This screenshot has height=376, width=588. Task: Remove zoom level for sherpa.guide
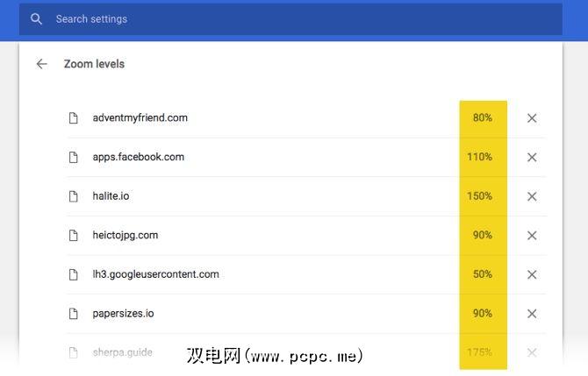point(532,352)
